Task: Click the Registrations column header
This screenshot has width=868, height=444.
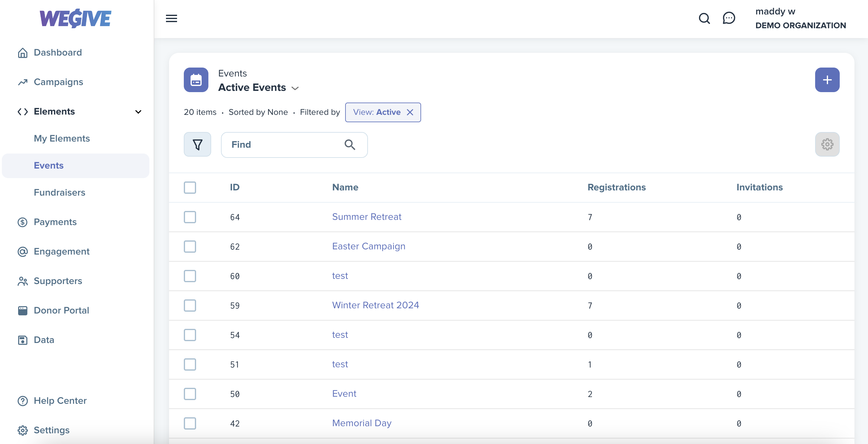Action: point(617,188)
